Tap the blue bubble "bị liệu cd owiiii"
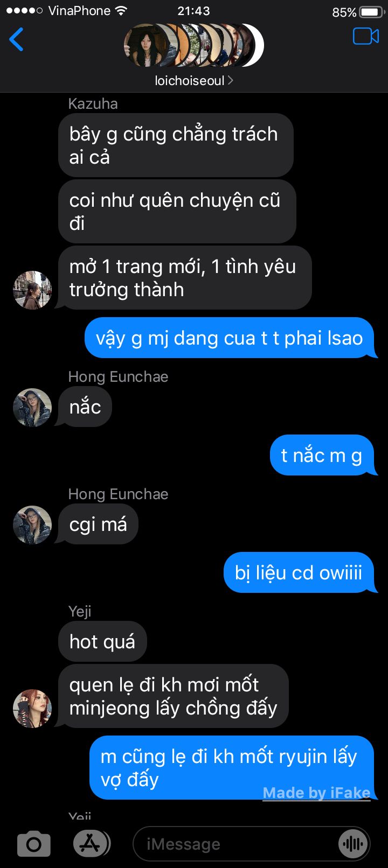Screen dimensions: 388x868 click(299, 572)
